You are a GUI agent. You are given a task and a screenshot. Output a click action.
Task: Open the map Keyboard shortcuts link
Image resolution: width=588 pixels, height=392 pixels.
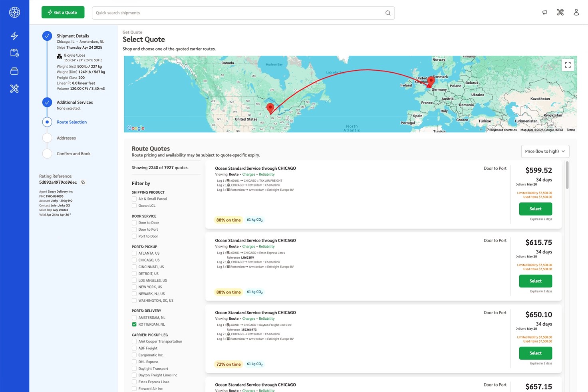pyautogui.click(x=503, y=130)
